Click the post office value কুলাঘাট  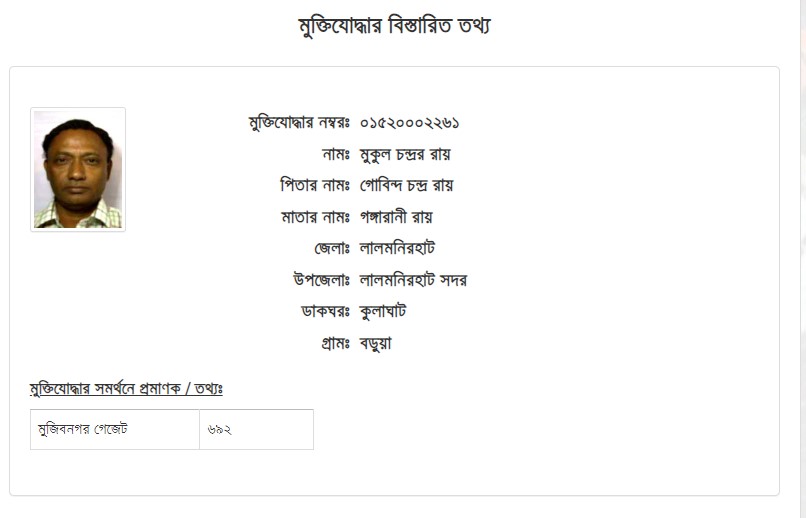point(382,311)
